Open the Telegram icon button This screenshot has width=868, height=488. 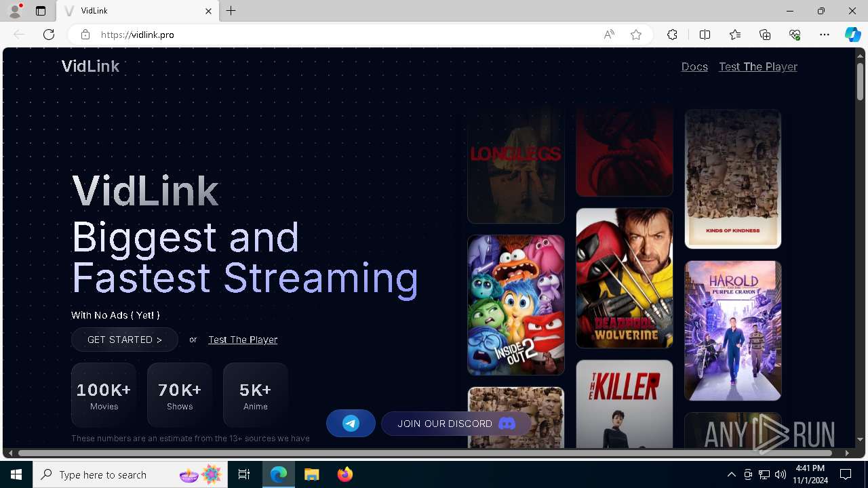(x=351, y=424)
